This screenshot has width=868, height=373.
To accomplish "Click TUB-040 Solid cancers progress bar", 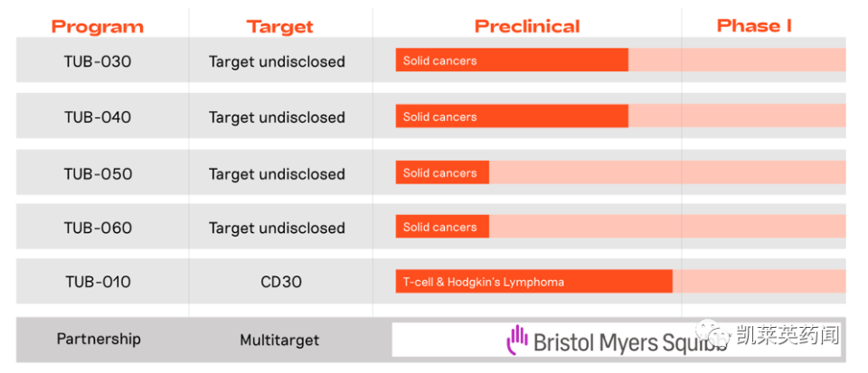I will coord(512,117).
